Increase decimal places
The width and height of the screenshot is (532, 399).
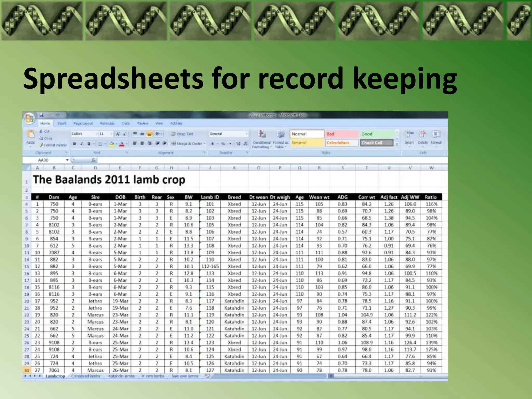[x=238, y=144]
